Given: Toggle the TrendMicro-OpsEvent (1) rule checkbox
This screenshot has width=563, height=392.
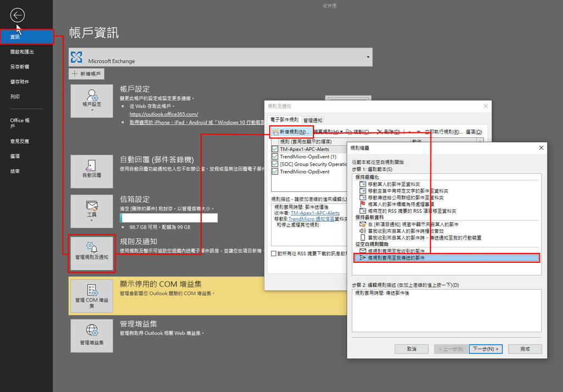Looking at the screenshot, I should tap(275, 157).
